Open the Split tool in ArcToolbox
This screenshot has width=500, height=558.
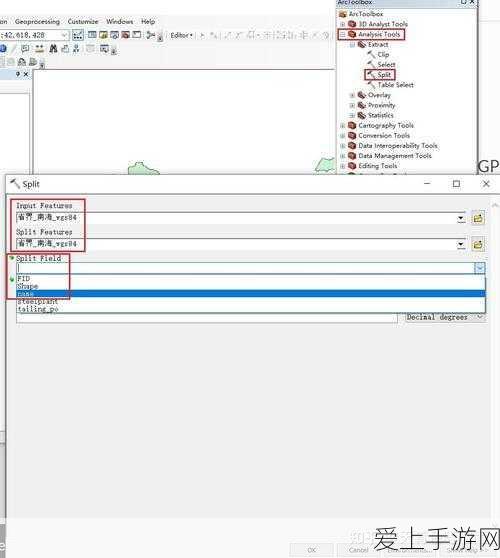click(380, 75)
